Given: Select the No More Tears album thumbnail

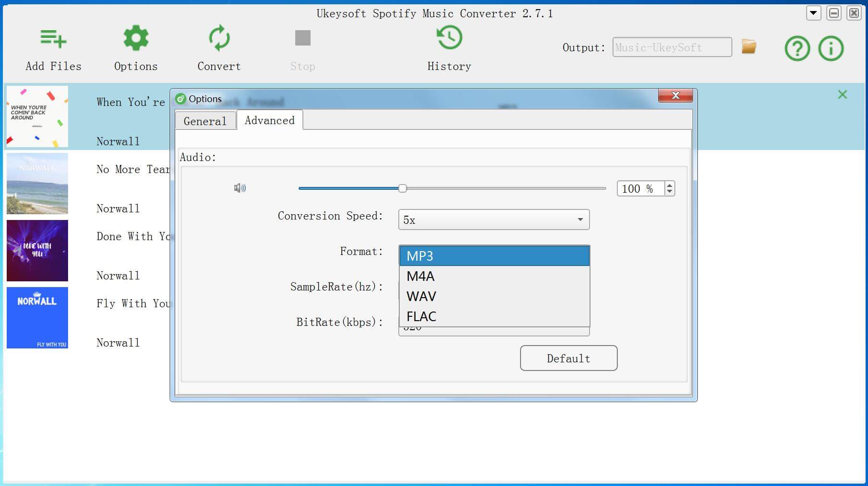Looking at the screenshot, I should (37, 184).
